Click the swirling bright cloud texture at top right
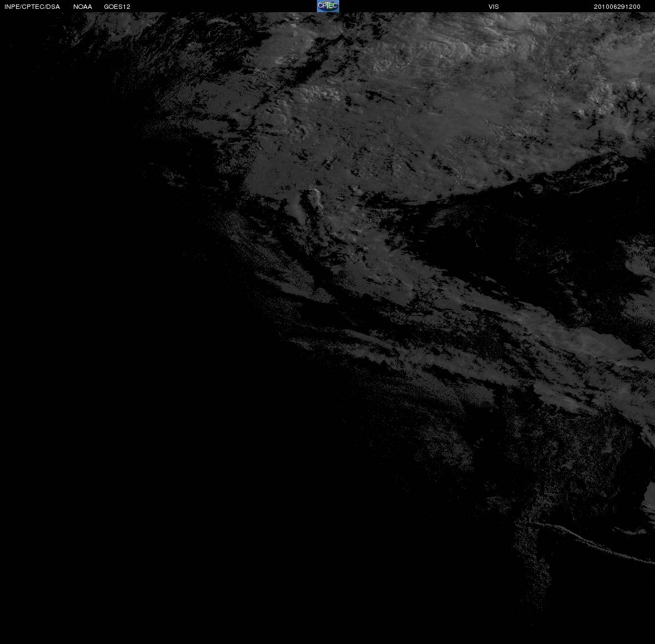Screen dimensions: 655x644 click(493, 42)
